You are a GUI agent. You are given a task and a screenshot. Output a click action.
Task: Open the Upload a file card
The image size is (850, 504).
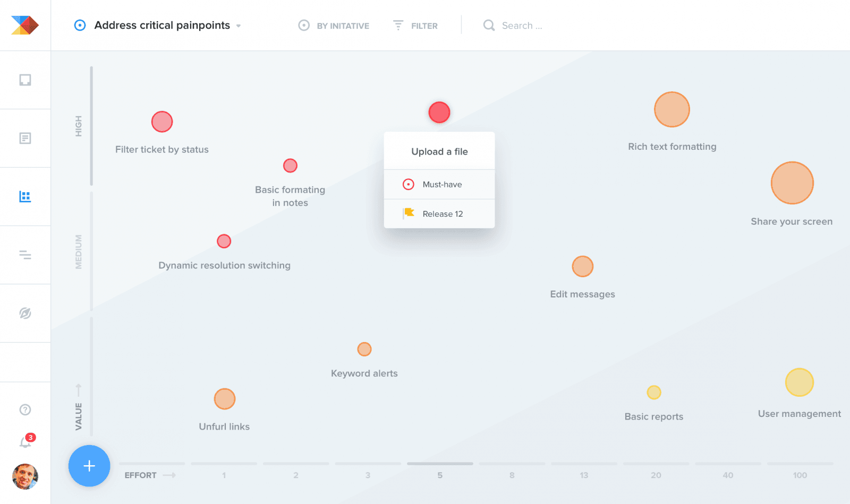pyautogui.click(x=439, y=151)
